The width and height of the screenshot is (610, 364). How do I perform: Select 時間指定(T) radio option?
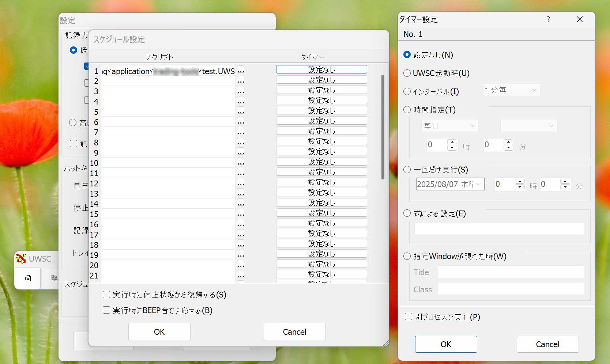point(407,110)
